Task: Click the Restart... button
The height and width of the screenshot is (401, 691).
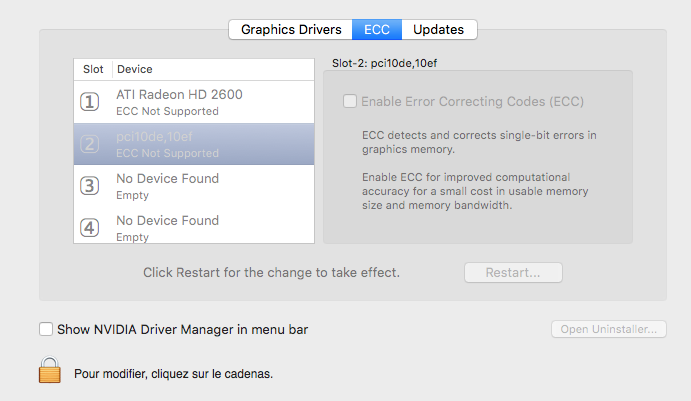Action: click(513, 272)
